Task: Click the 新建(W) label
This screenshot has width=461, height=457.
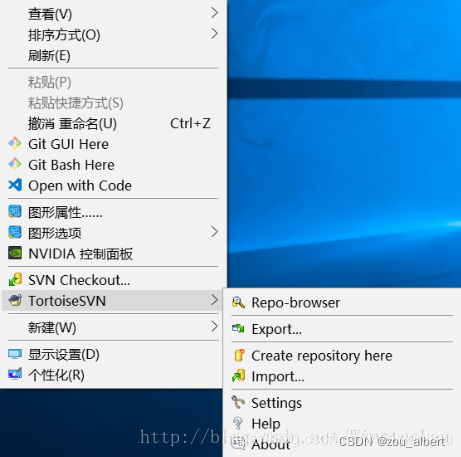Action: click(52, 327)
